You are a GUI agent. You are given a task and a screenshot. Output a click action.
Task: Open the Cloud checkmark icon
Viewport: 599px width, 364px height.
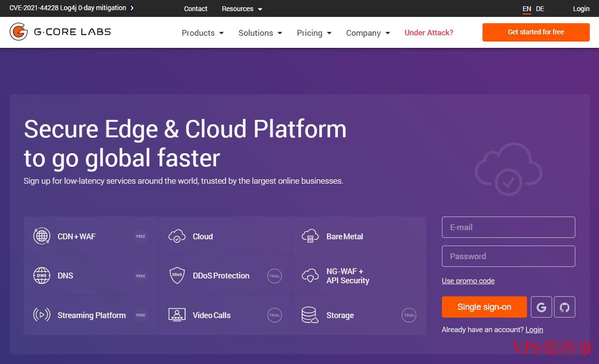click(177, 236)
